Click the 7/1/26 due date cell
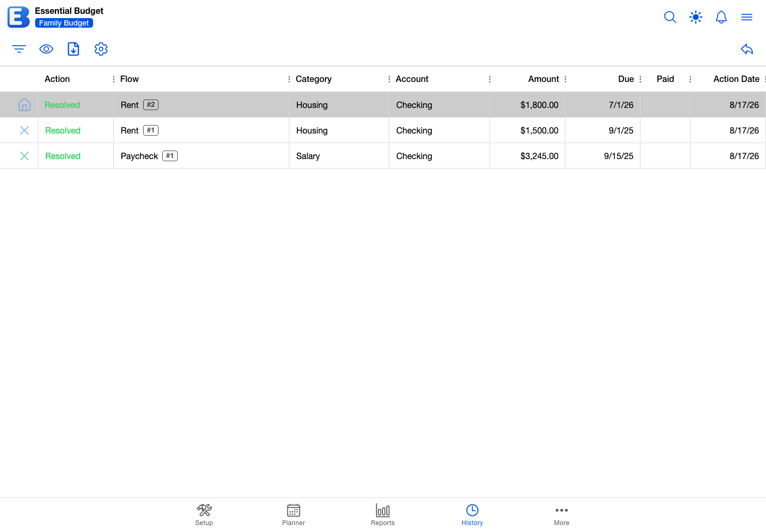 [603, 105]
